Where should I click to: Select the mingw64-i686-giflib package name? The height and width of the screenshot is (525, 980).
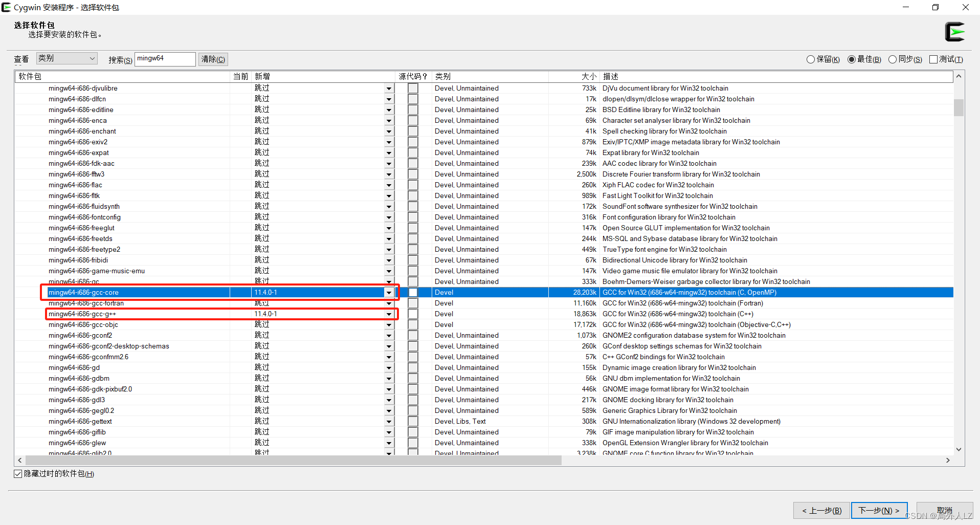tap(77, 432)
